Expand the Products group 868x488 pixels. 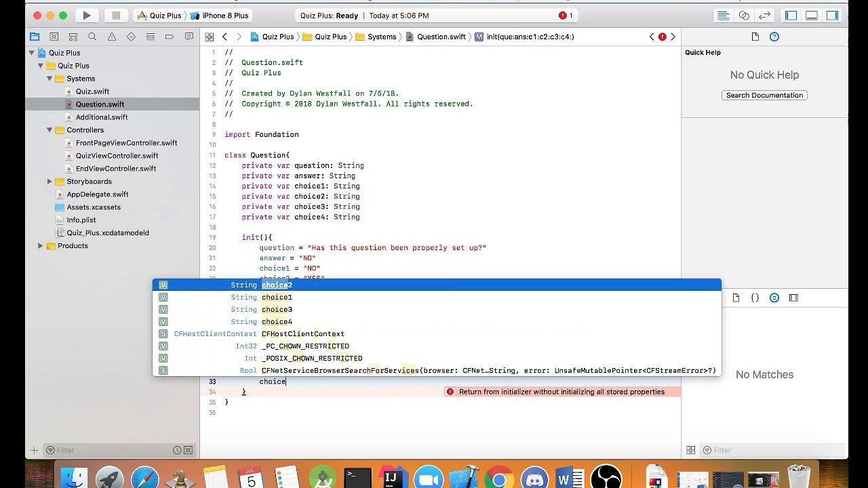coord(41,246)
